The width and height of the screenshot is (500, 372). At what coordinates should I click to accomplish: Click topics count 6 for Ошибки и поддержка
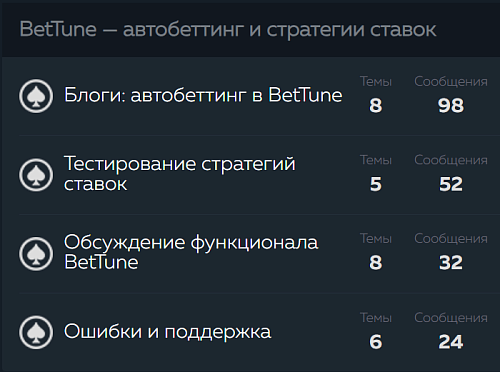376,342
